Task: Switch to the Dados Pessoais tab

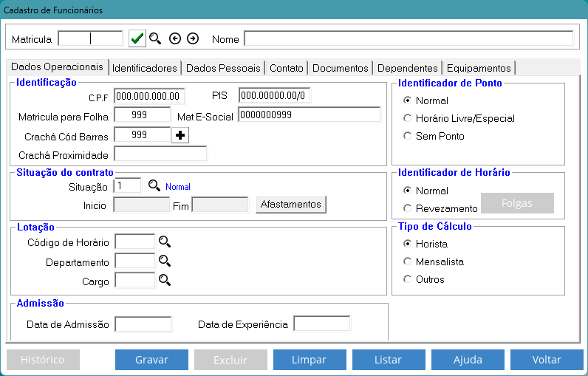Action: (x=223, y=68)
